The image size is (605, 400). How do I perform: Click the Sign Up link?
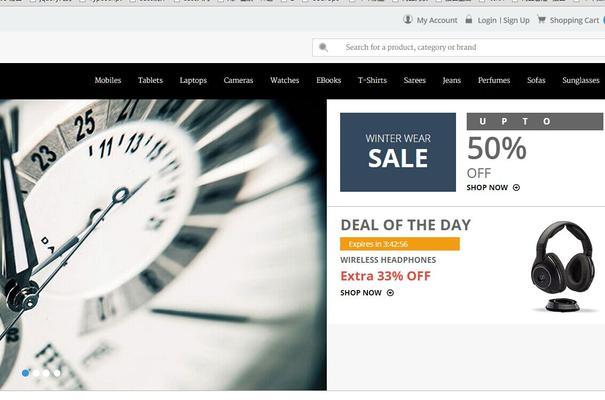click(x=516, y=20)
